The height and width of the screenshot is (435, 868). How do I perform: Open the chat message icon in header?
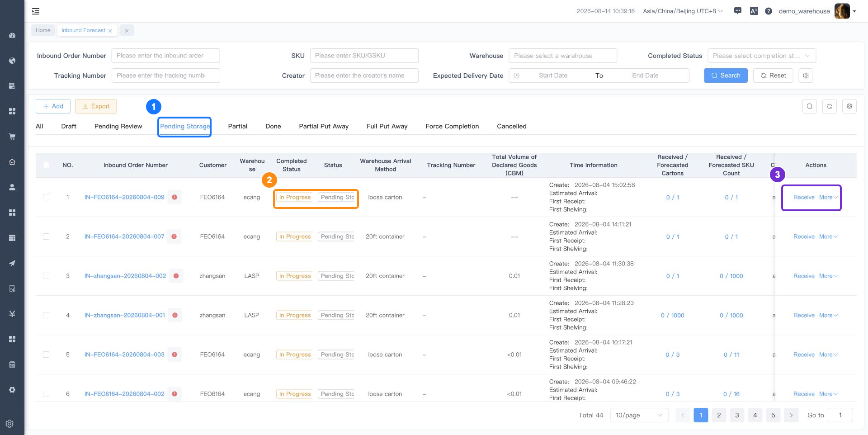point(738,11)
